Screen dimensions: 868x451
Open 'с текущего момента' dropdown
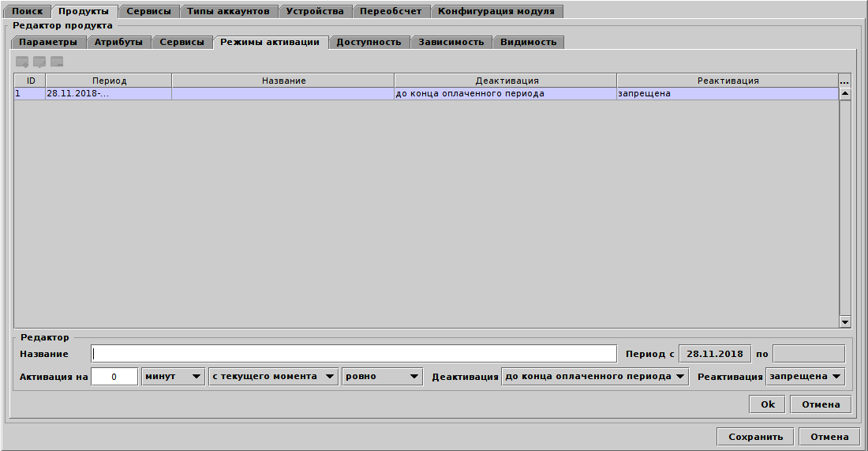coord(274,377)
